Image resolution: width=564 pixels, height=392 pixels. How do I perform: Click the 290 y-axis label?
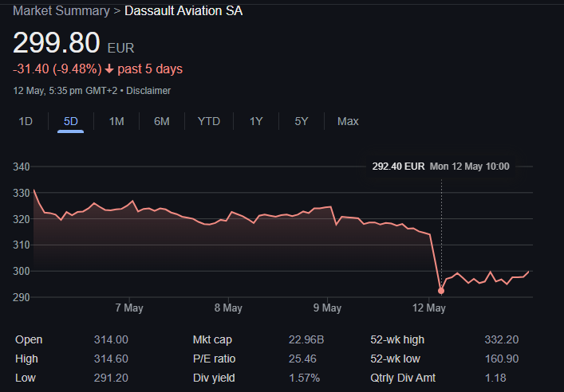pos(22,297)
